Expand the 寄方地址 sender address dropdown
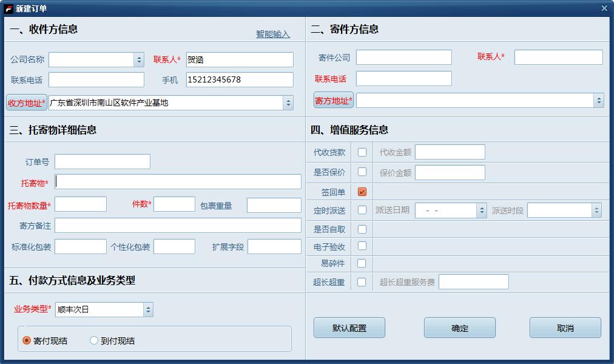Image resolution: width=614 pixels, height=364 pixels. 599,99
